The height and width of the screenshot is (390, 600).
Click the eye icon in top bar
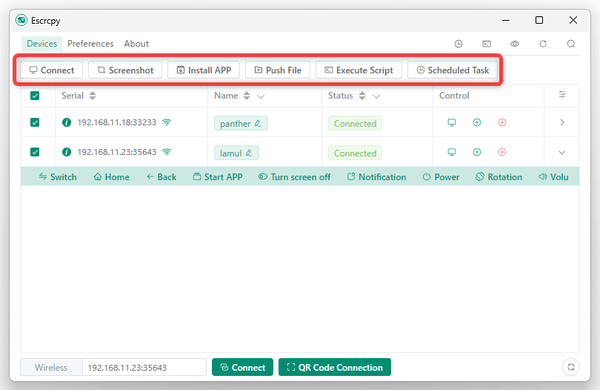514,44
